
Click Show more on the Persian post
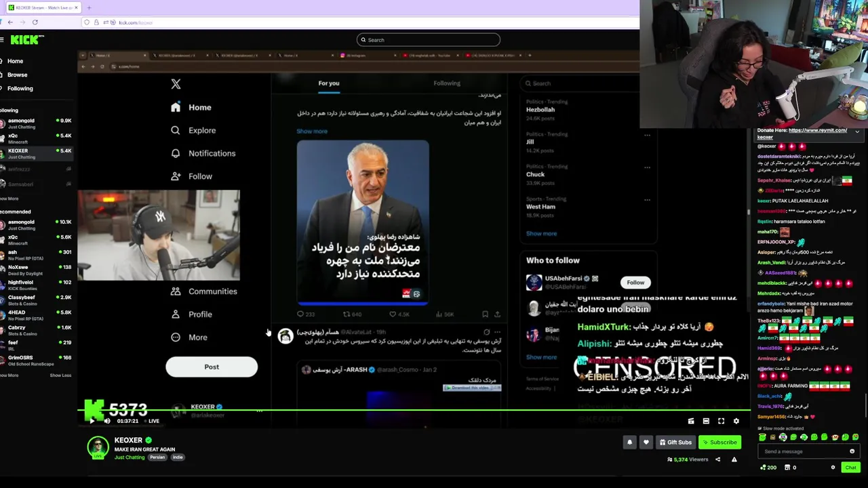(312, 131)
